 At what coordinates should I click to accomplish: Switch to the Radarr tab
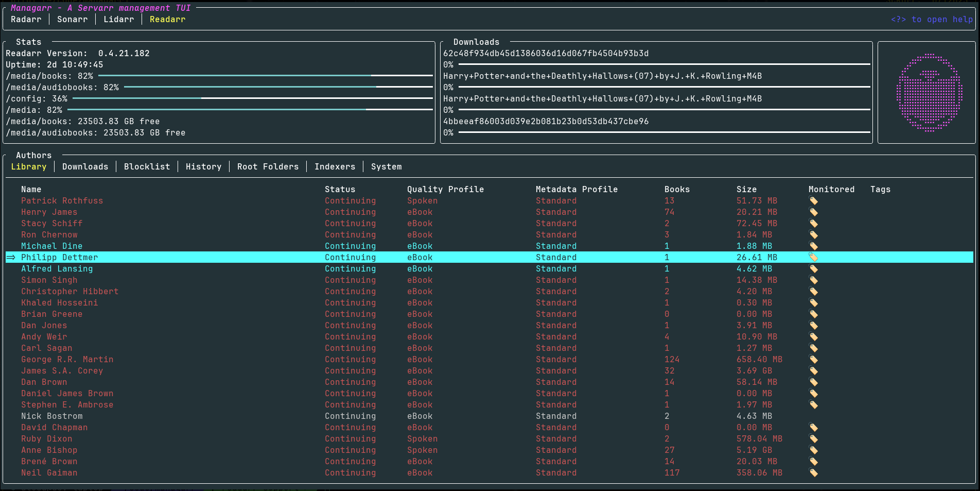click(x=26, y=20)
